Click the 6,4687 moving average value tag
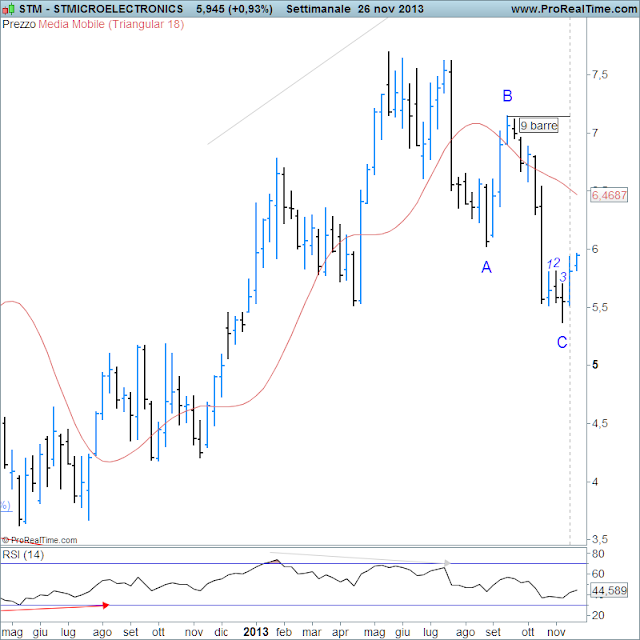Viewport: 640px width, 640px height. tap(609, 195)
